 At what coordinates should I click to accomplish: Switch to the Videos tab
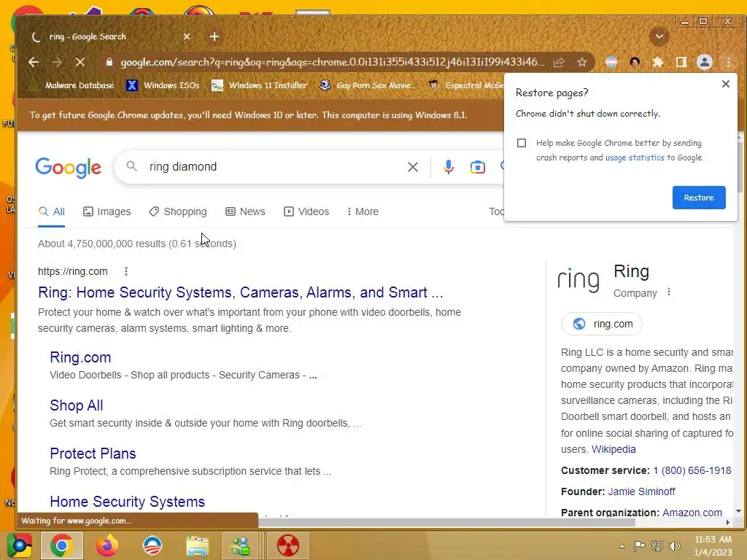point(306,212)
